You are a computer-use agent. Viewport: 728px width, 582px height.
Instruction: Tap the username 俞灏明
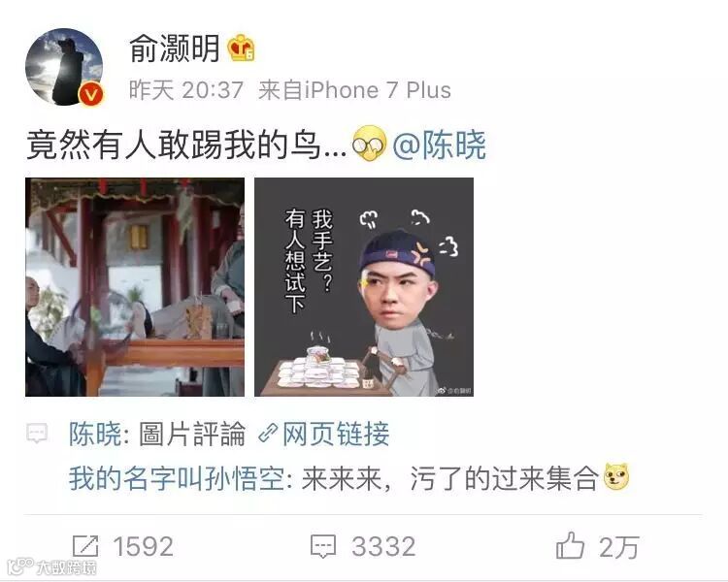click(174, 48)
